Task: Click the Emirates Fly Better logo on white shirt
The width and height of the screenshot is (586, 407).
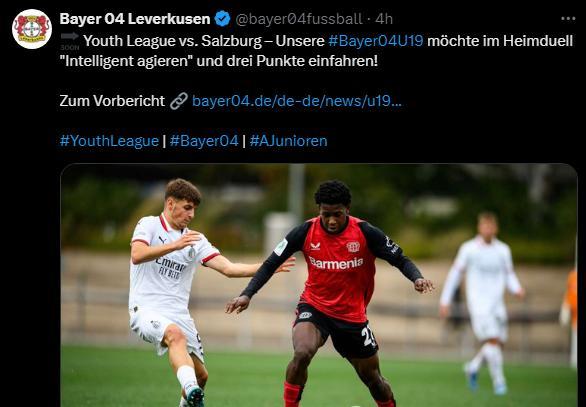Action: [171, 267]
